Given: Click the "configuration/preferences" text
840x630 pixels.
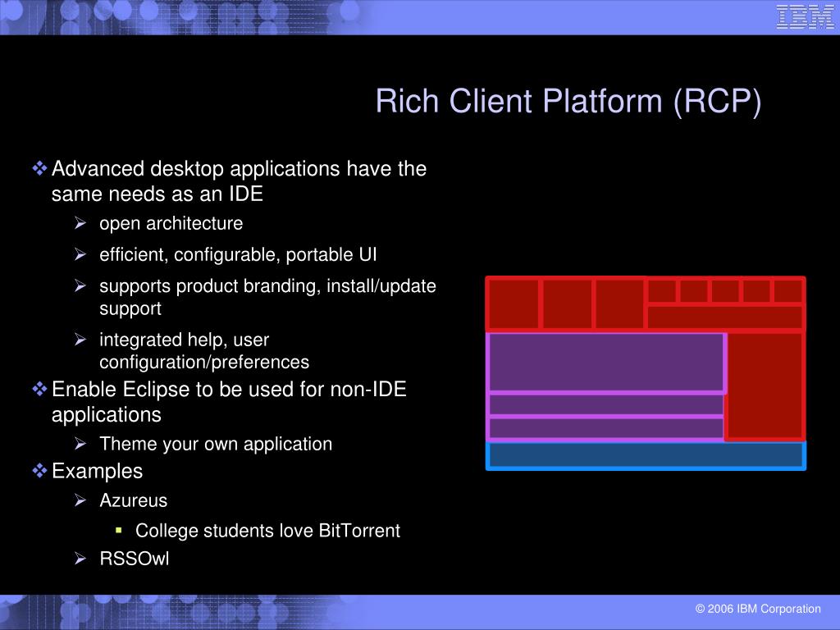Looking at the screenshot, I should click(x=204, y=362).
